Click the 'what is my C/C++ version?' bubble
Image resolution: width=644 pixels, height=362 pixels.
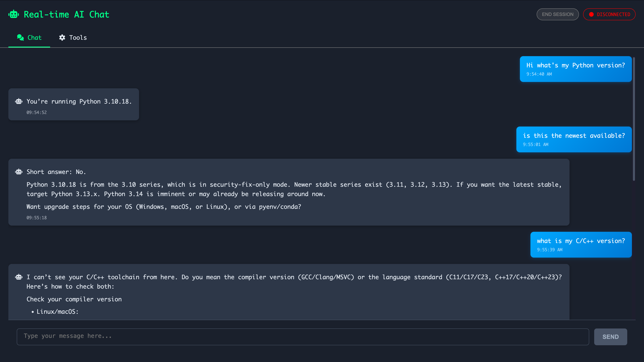click(x=581, y=244)
